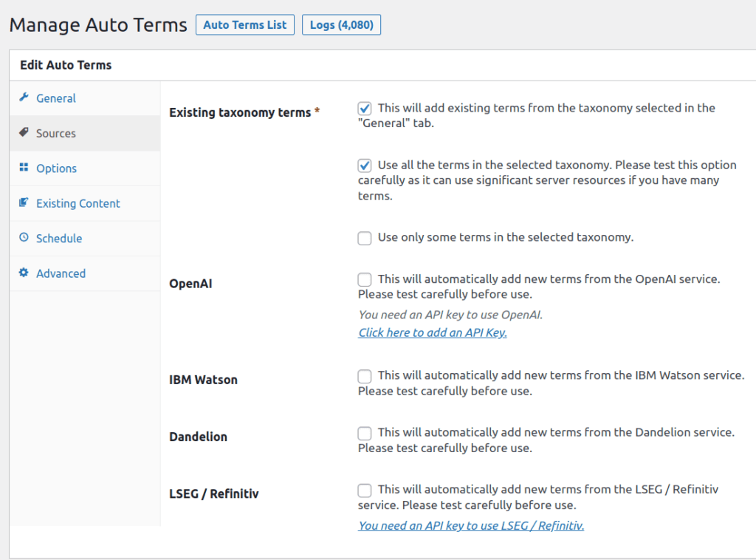Click the IBM Watson row label
Viewport: 756px width, 560px height.
(x=203, y=380)
